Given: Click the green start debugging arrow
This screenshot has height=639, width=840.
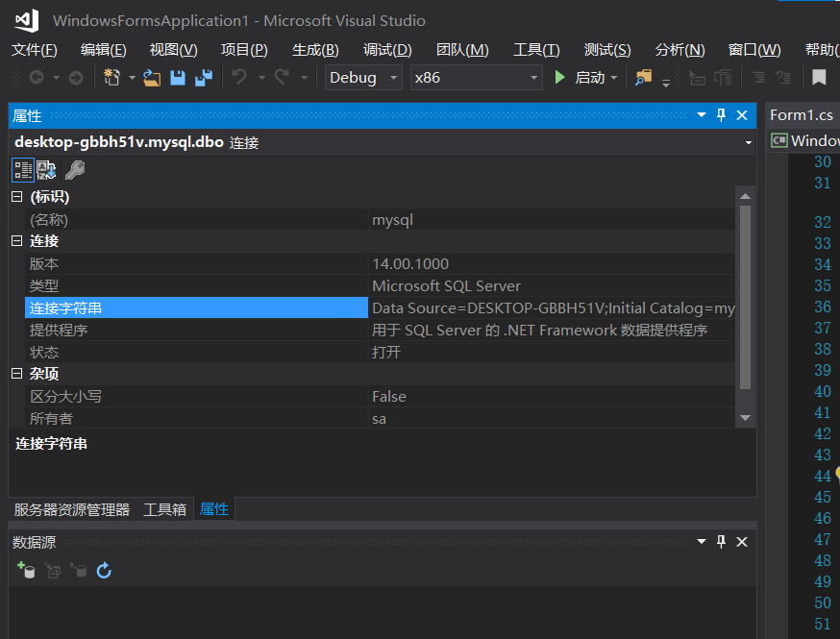Looking at the screenshot, I should tap(559, 78).
